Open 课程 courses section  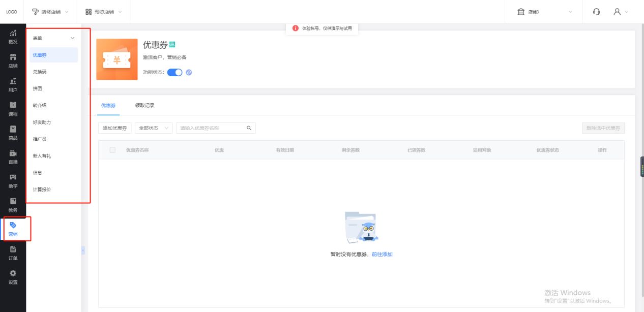(x=13, y=108)
